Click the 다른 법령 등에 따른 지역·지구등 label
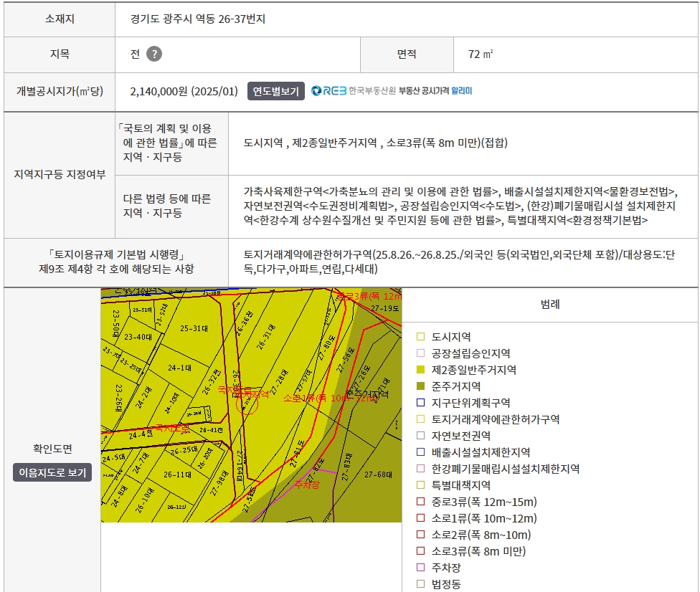This screenshot has width=700, height=592. [166, 206]
